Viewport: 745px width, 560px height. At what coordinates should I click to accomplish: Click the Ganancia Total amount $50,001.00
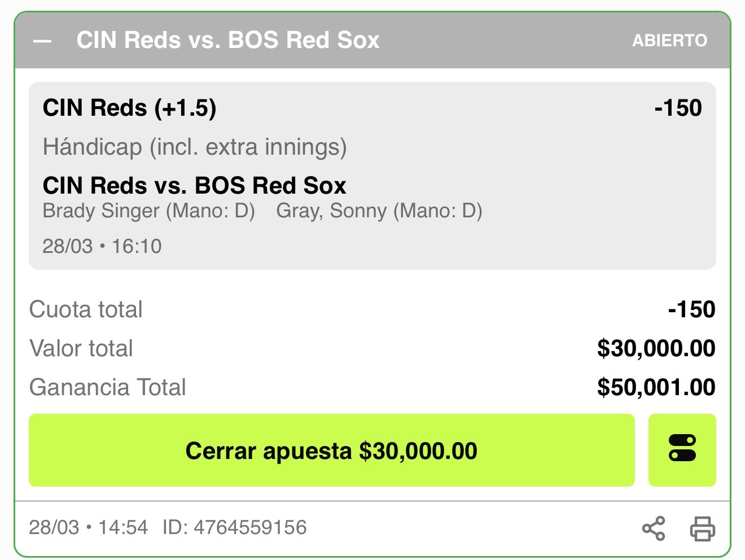coord(656,387)
